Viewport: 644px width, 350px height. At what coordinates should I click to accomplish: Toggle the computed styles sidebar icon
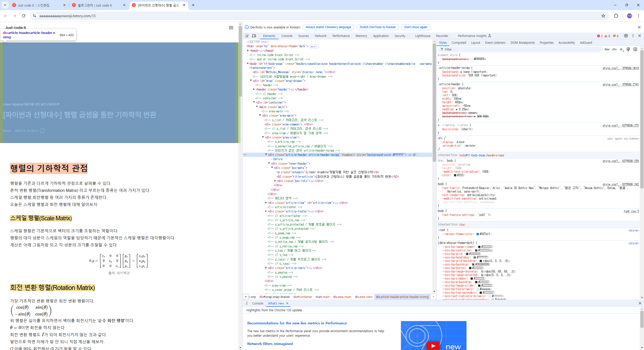tap(635, 49)
